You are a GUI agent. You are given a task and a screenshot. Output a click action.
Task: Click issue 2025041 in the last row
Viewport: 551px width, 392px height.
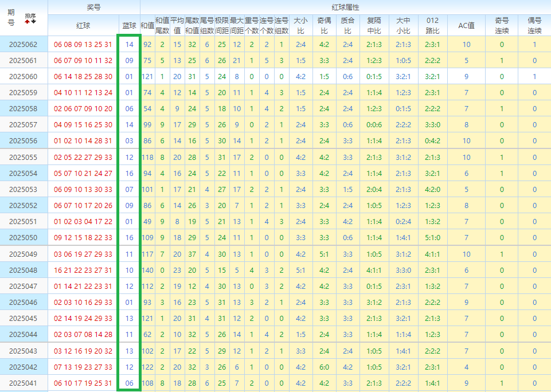coord(23,383)
